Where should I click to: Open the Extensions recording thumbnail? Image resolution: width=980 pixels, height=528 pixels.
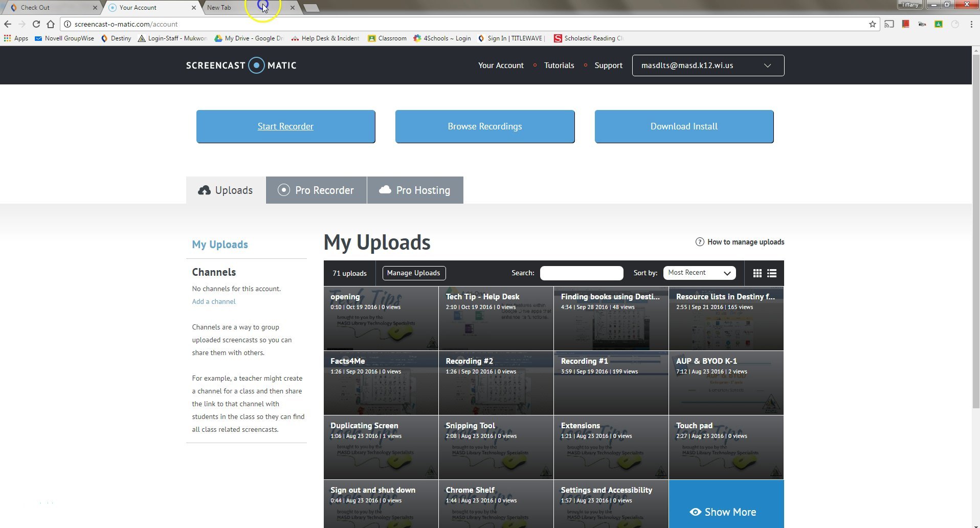(611, 448)
